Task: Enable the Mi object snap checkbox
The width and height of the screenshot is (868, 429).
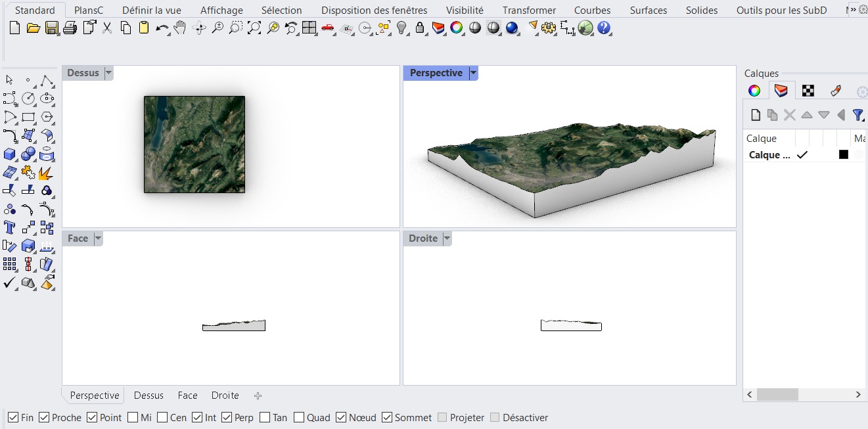Action: (x=133, y=418)
